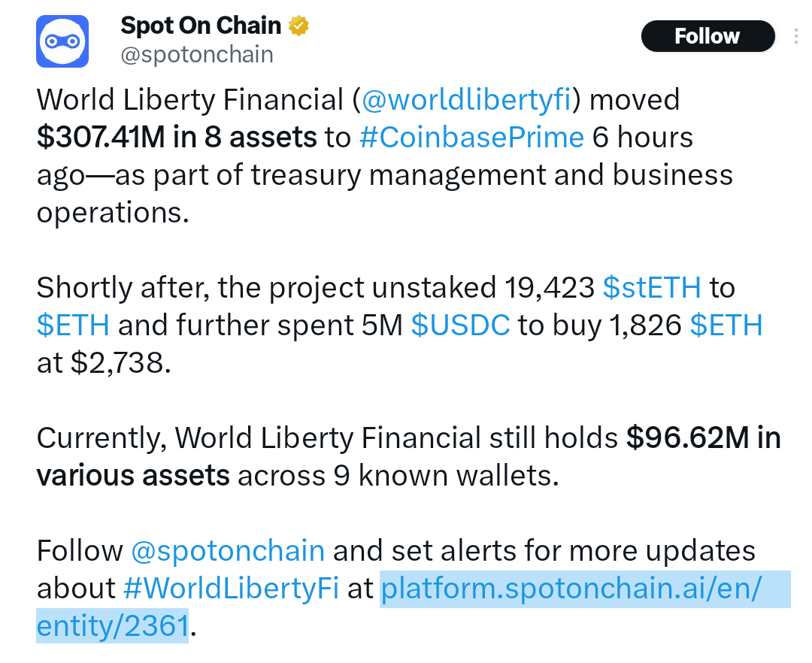Click the first $ETH cashtag
Screen dimensions: 812x663
[x=71, y=325]
